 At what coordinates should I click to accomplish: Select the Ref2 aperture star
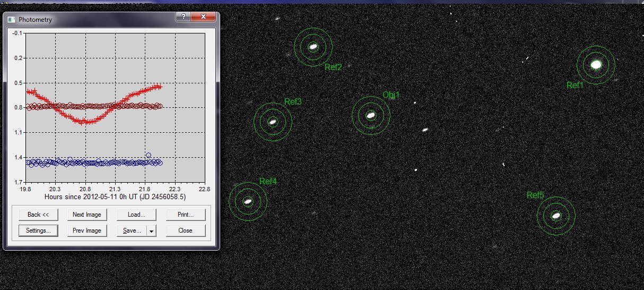313,47
